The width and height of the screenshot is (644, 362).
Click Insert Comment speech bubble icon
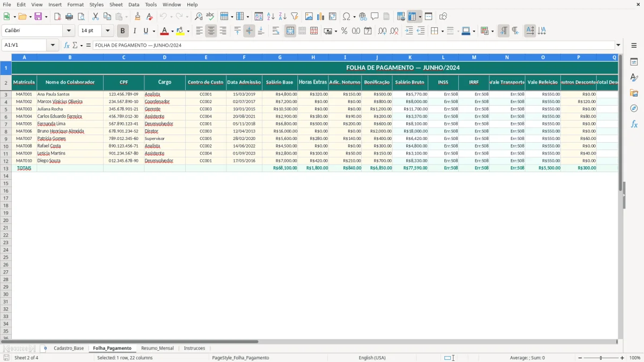pyautogui.click(x=375, y=17)
